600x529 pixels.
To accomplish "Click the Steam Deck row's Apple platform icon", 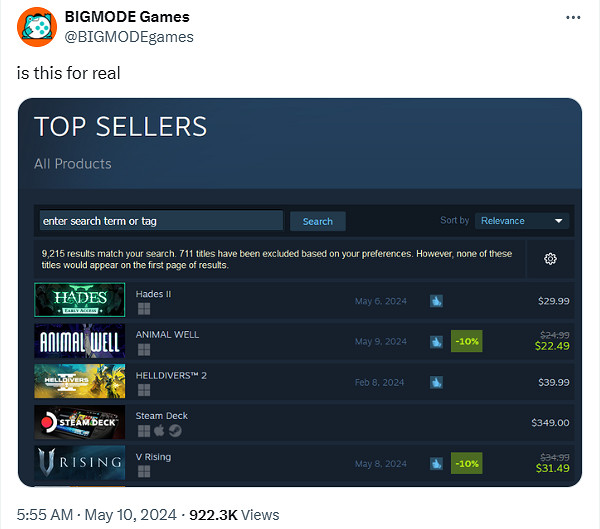I will [x=159, y=431].
